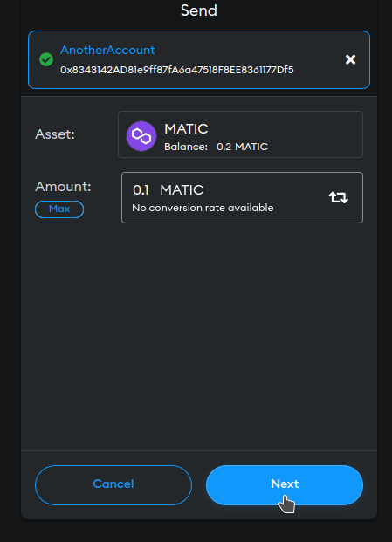Remove the AnotherAccount recipient with X
Image resolution: width=392 pixels, height=542 pixels.
click(350, 59)
